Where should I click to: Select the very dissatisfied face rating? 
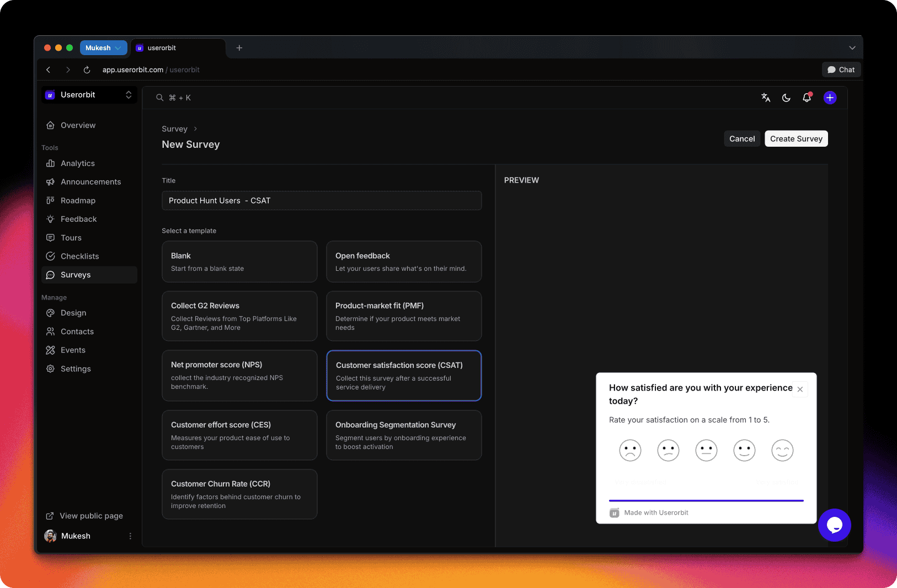630,450
